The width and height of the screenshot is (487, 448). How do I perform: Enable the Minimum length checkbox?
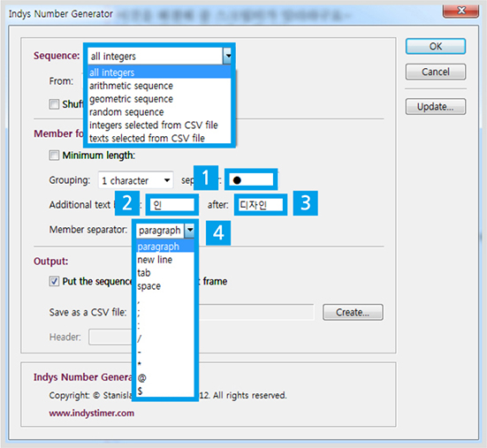click(54, 155)
